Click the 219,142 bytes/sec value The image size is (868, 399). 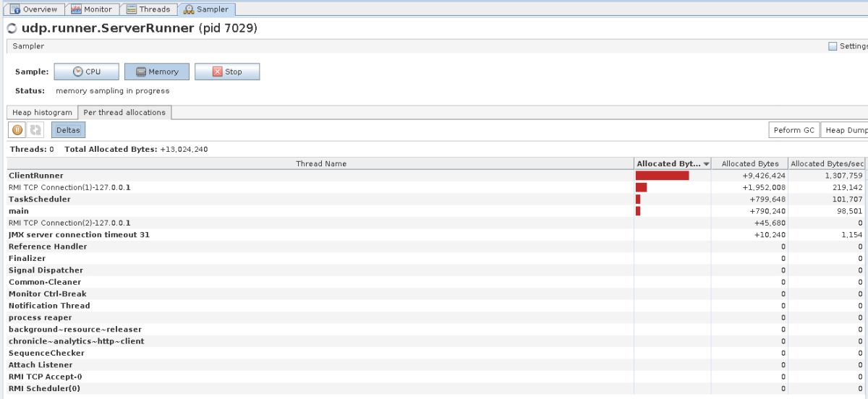click(x=848, y=187)
